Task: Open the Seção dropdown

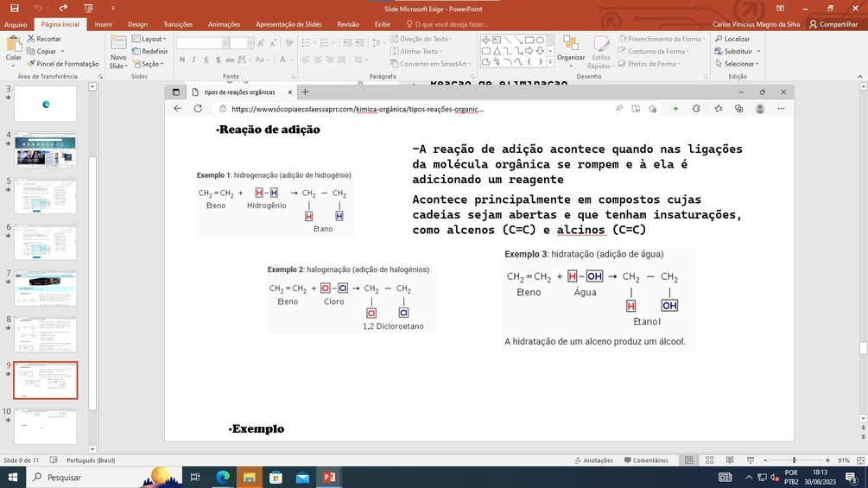Action: 149,64
